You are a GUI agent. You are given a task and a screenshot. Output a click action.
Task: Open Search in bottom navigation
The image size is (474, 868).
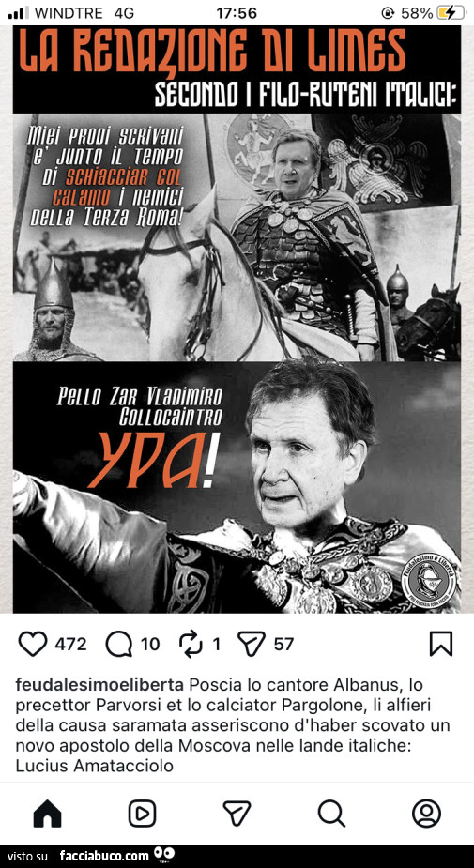pos(331,814)
